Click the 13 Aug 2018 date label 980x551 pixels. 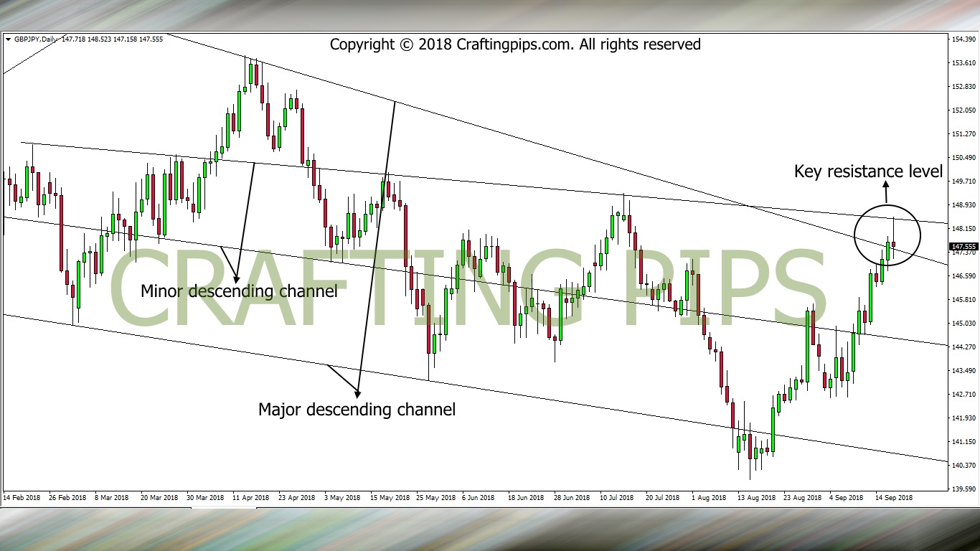(x=757, y=497)
